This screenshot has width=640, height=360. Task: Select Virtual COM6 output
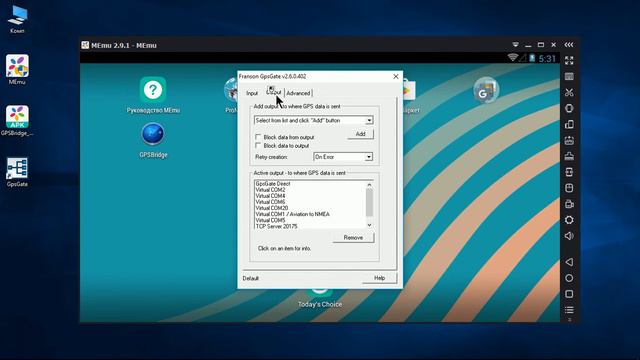(270, 202)
